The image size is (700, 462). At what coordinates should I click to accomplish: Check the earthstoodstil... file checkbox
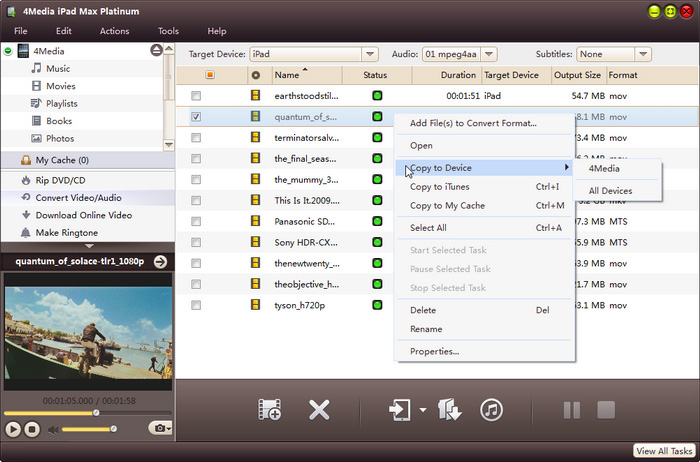coord(196,96)
